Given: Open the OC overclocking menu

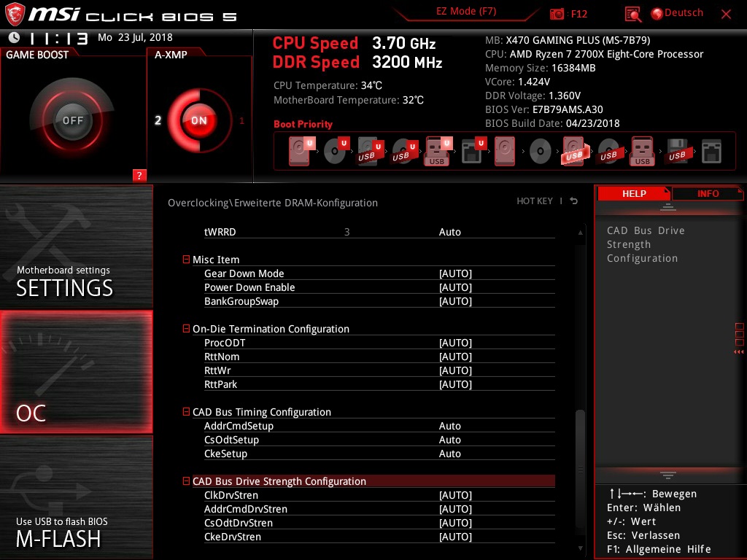Looking at the screenshot, I should (76, 372).
